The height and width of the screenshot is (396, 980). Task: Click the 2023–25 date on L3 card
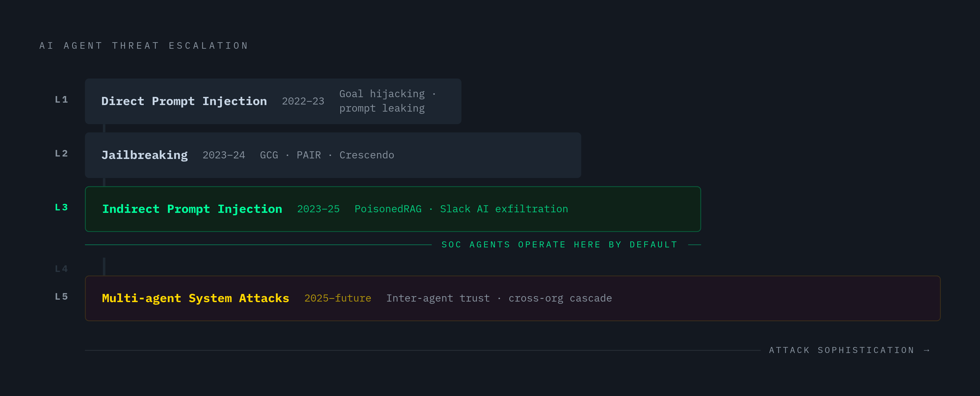point(318,209)
